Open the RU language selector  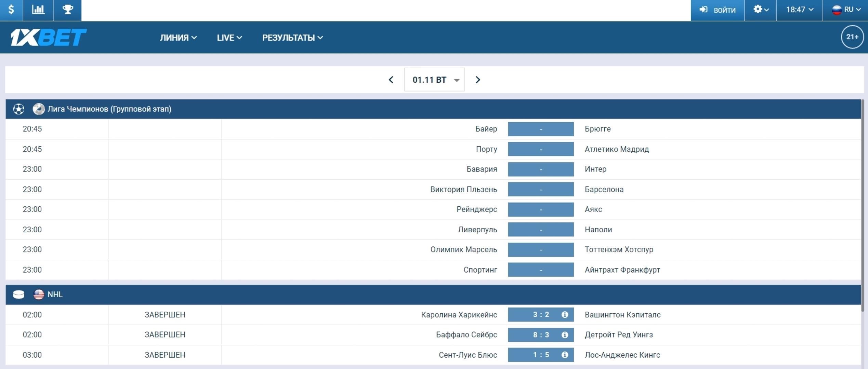pyautogui.click(x=845, y=10)
